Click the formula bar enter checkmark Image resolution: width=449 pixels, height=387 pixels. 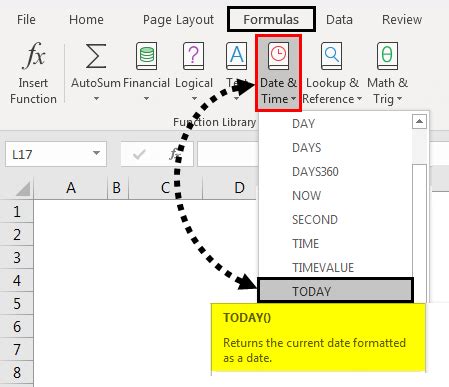pyautogui.click(x=139, y=154)
